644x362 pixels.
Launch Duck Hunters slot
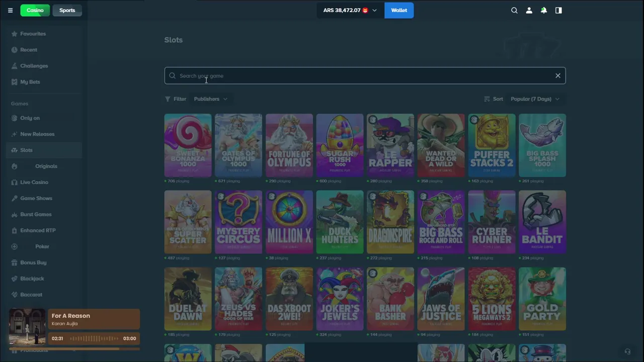[340, 222]
